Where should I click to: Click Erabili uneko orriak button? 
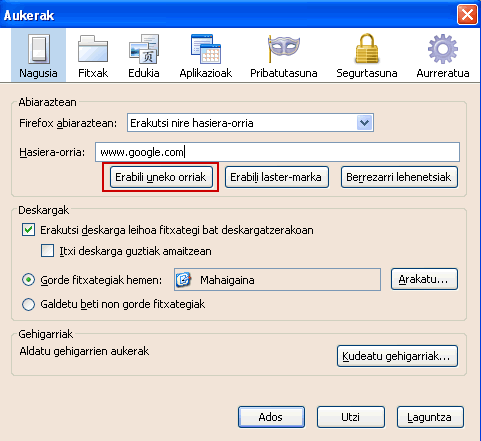[161, 177]
